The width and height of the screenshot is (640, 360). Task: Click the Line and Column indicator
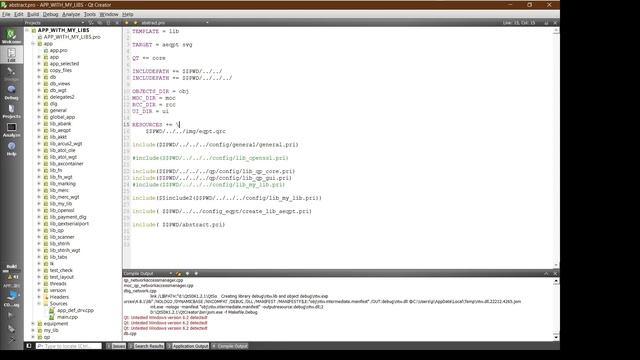click(x=519, y=23)
